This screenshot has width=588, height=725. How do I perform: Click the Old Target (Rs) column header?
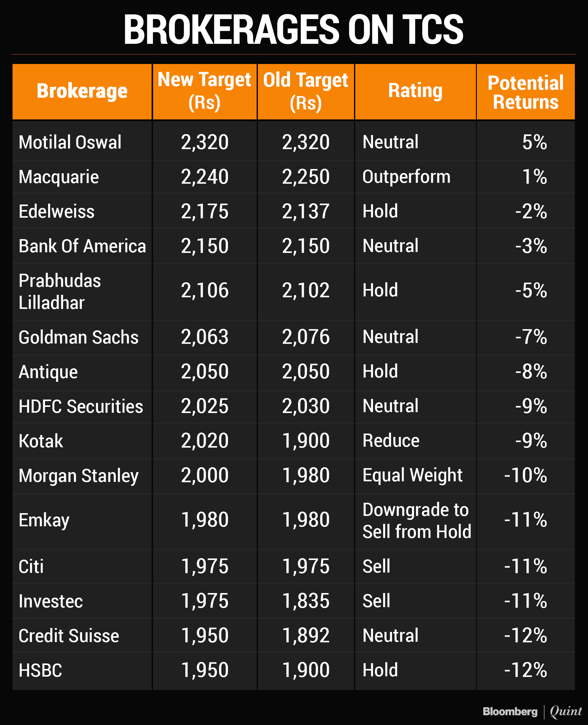306,91
